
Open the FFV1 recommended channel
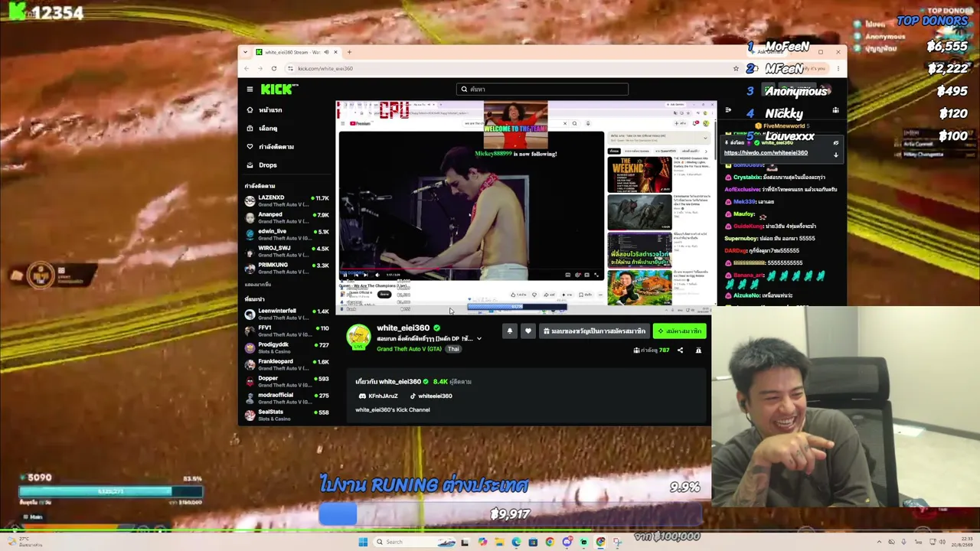pos(287,331)
